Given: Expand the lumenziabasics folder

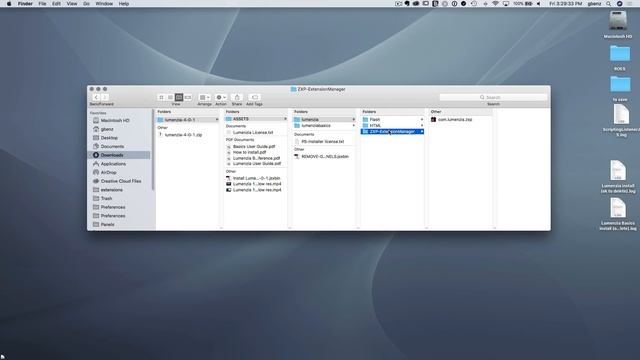Looking at the screenshot, I should (353, 126).
